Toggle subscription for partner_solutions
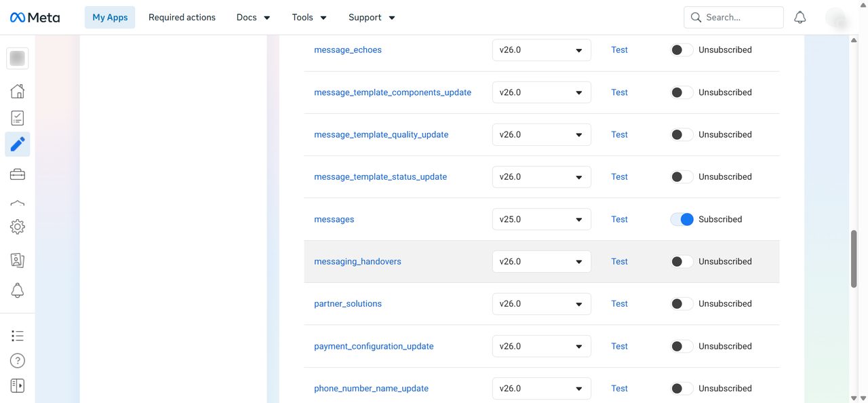The width and height of the screenshot is (868, 403). tap(682, 304)
